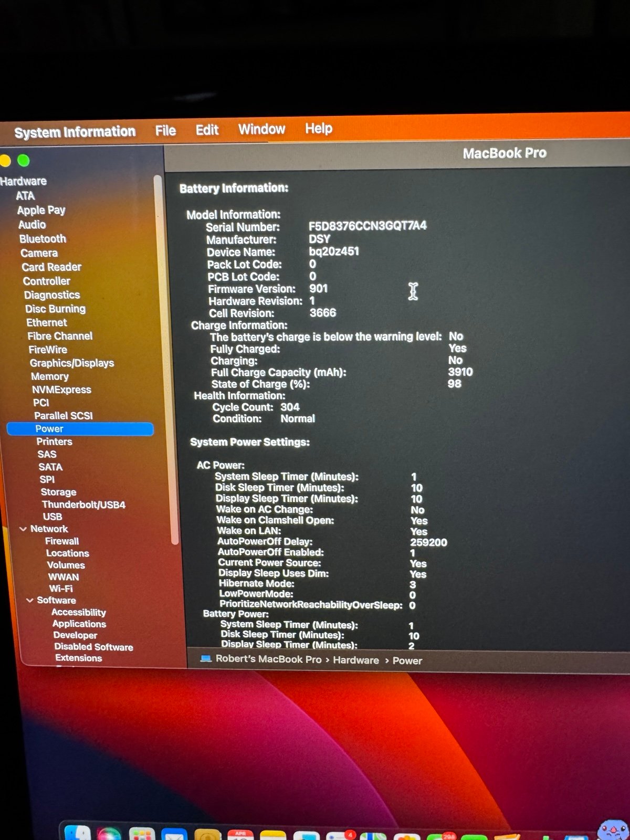
Task: Select SATA in the sidebar
Action: 50,467
